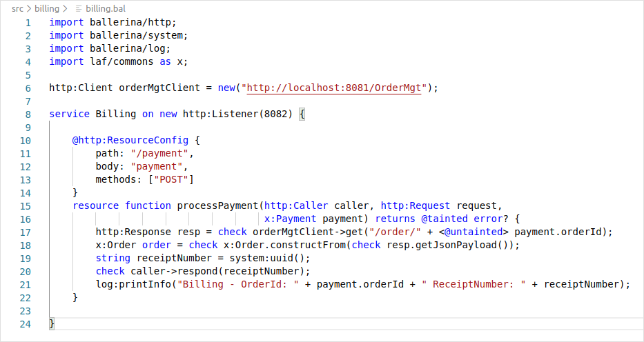This screenshot has width=644, height=342.
Task: Click the "Billing - OrderId: " string
Action: [238, 285]
